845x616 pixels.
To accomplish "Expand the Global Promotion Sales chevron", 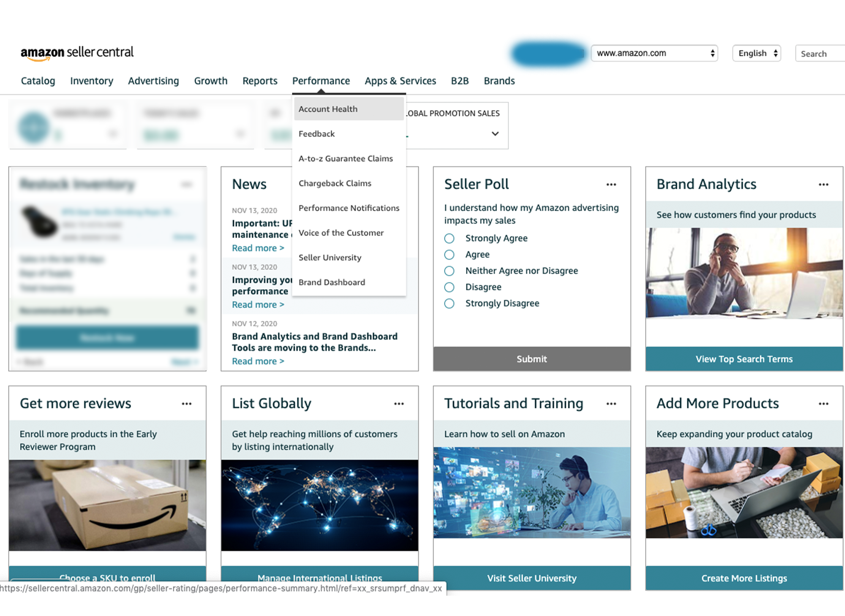I will (x=495, y=134).
